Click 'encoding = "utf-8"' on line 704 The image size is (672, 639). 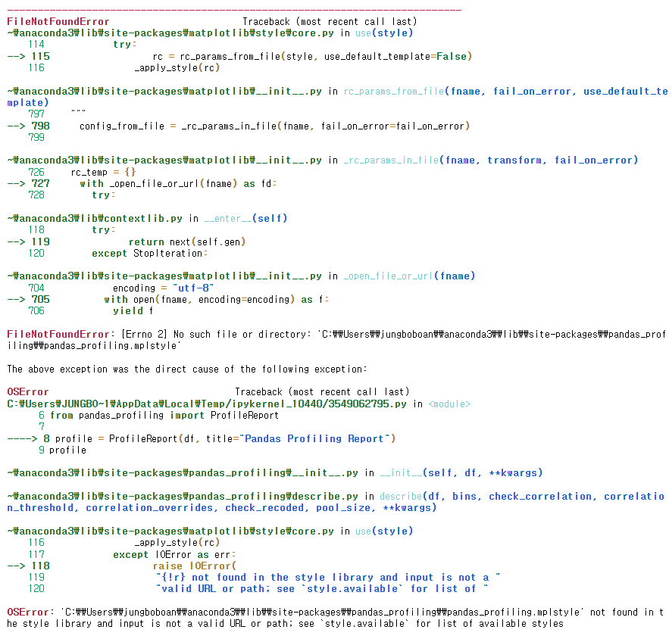[x=164, y=288]
